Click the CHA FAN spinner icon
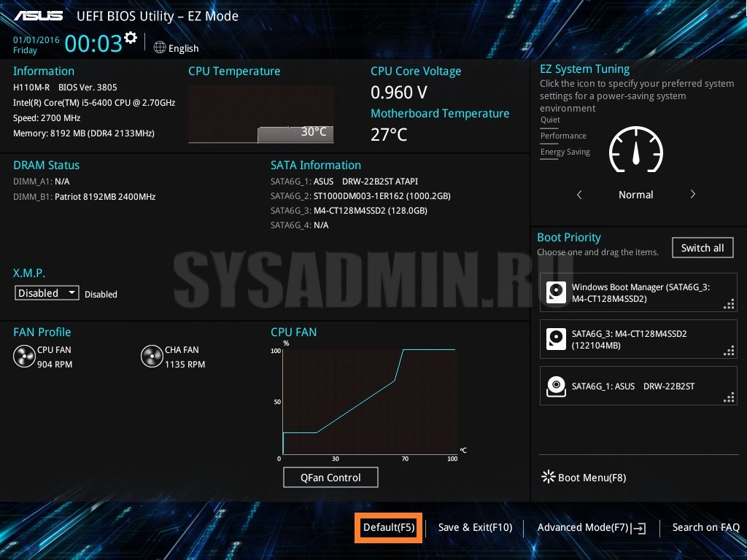 (152, 357)
